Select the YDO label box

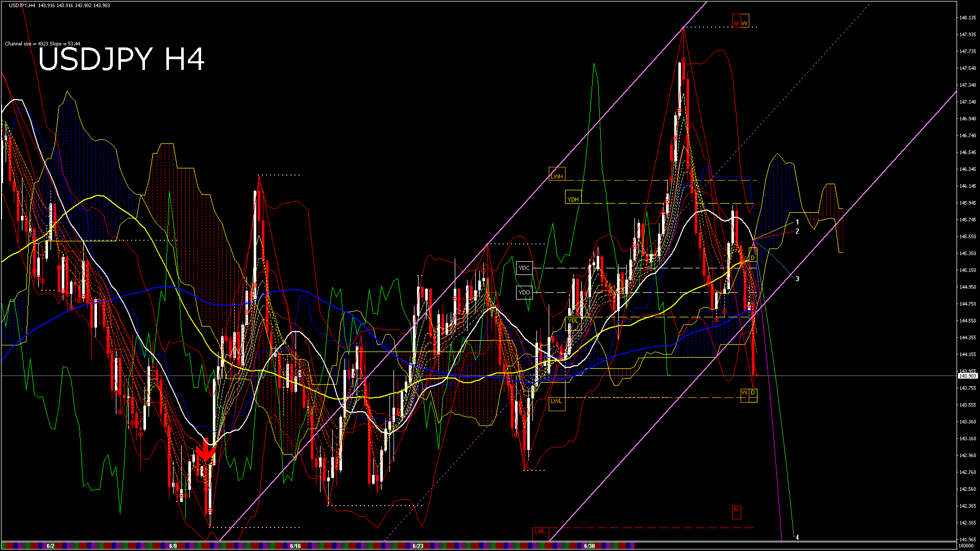[x=524, y=292]
